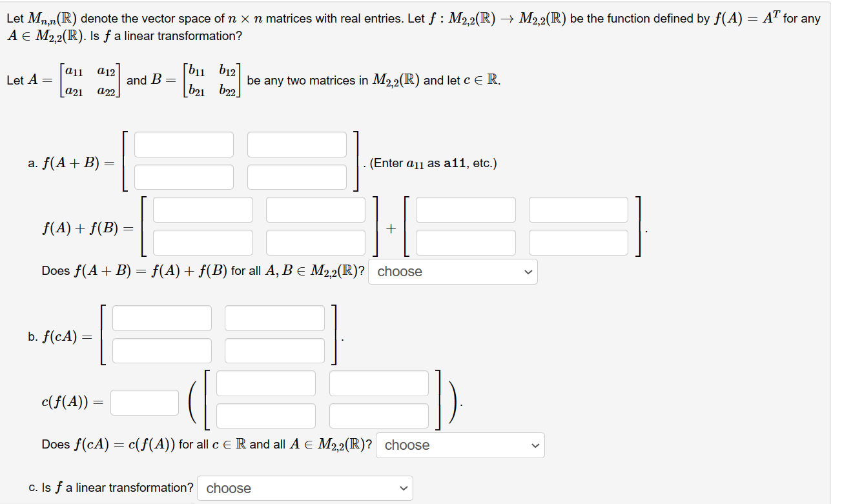Viewport: 853px width, 504px height.
Task: Click the top-left entry box of f(cA)
Action: pos(161,318)
